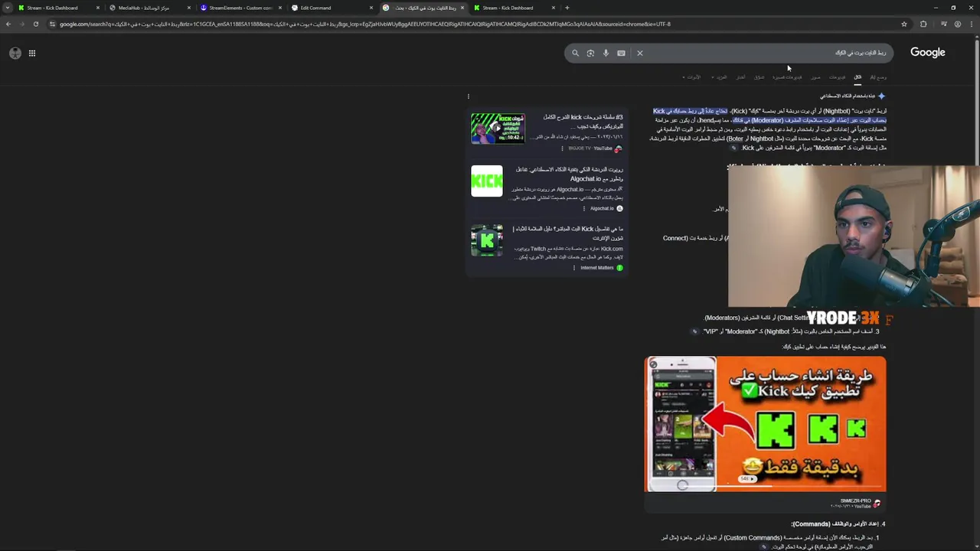Open the tab search chevron at top-left

(x=8, y=8)
